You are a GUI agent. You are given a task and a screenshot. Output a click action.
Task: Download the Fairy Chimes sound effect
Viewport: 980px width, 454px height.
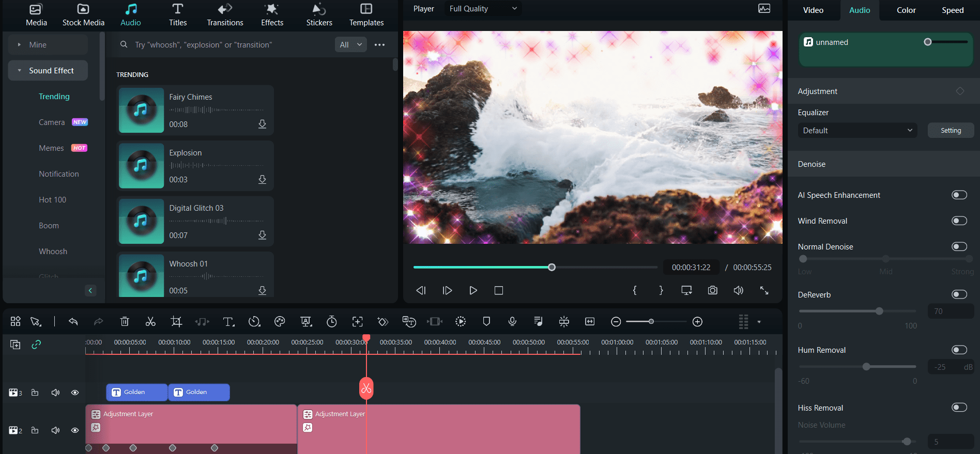click(x=262, y=124)
